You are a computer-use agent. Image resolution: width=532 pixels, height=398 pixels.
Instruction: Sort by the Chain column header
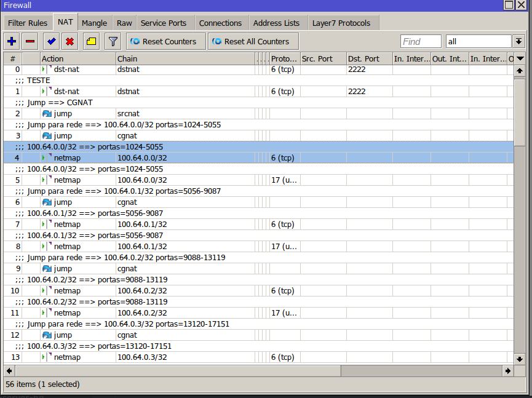(x=185, y=58)
